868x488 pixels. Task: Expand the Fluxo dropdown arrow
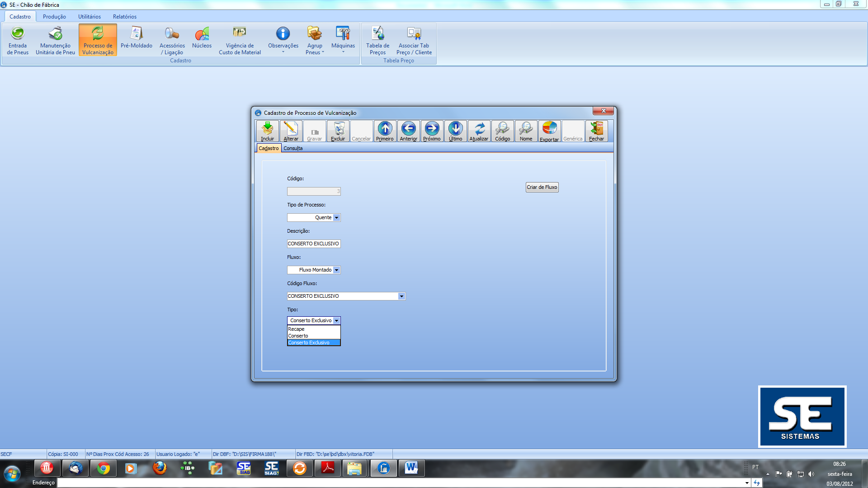(336, 270)
